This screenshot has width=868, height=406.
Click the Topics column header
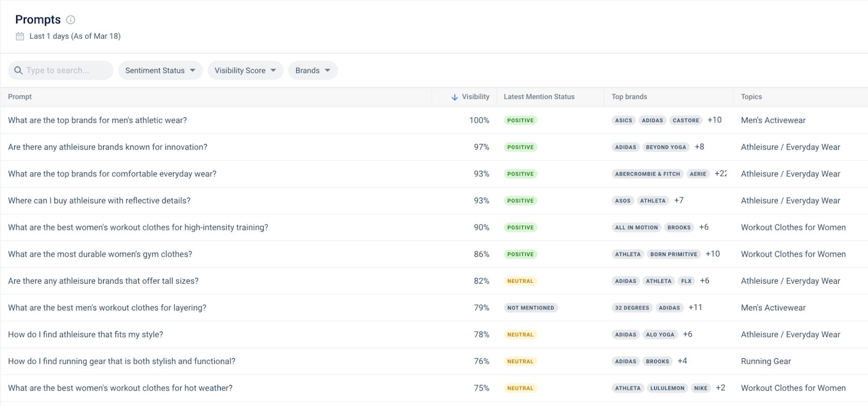[x=751, y=97]
